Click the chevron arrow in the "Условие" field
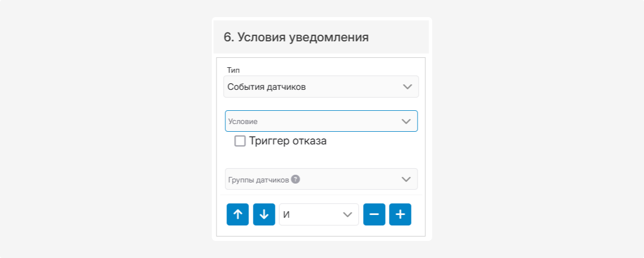The height and width of the screenshot is (258, 644). (406, 121)
